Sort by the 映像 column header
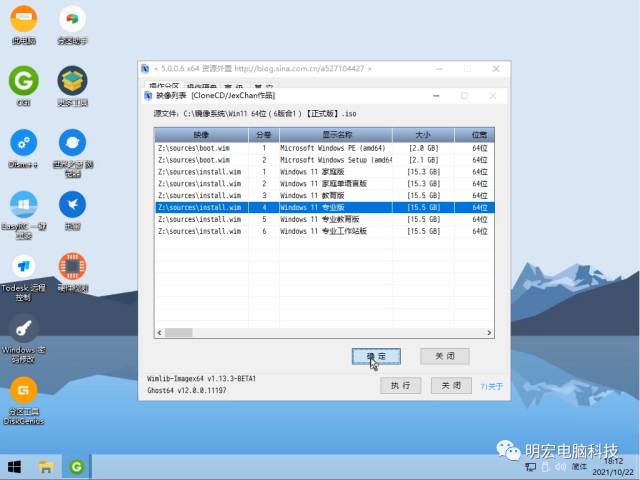This screenshot has width=640, height=480. (201, 135)
